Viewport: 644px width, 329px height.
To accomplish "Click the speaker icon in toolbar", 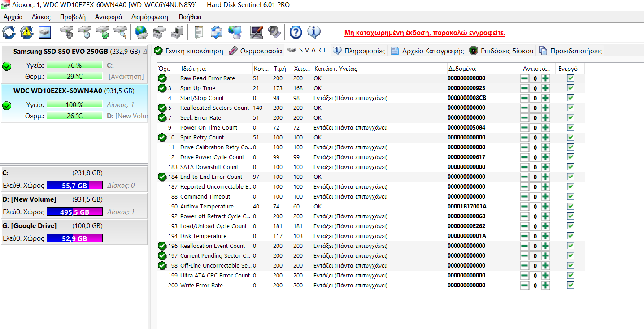I will [274, 32].
